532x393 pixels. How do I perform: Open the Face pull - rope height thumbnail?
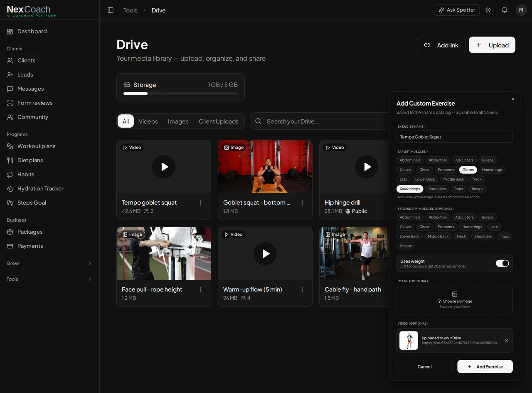164,253
